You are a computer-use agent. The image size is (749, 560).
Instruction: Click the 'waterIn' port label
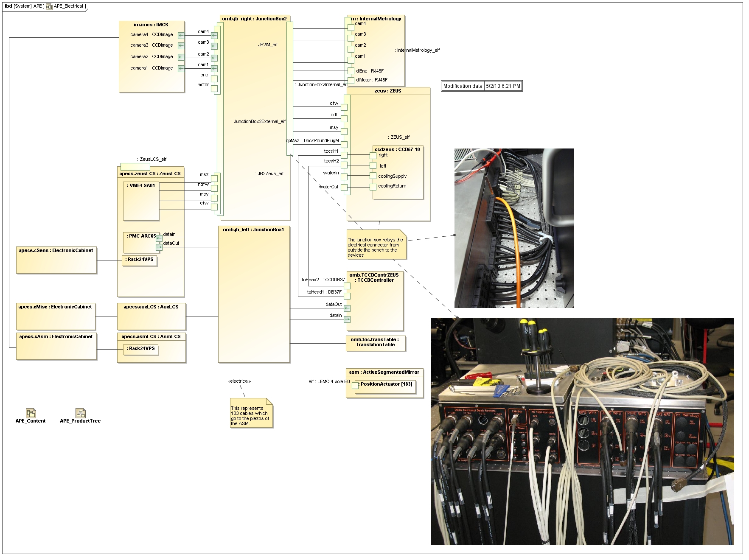[331, 173]
